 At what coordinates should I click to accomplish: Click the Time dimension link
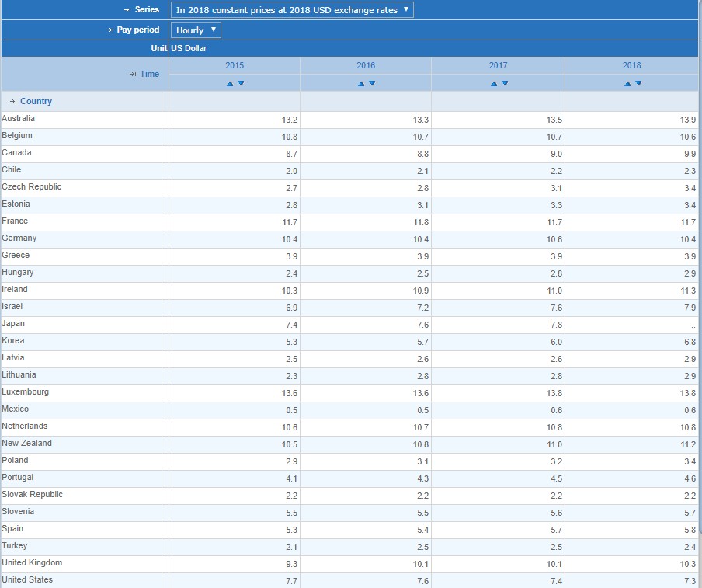[149, 75]
